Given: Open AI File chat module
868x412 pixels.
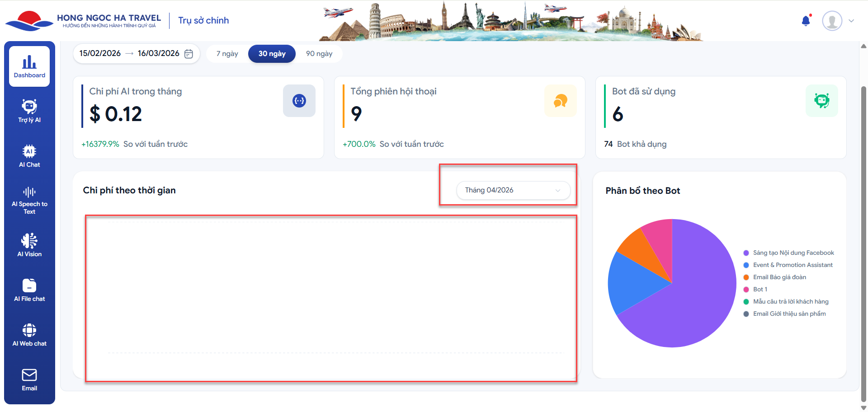Looking at the screenshot, I should 29,290.
